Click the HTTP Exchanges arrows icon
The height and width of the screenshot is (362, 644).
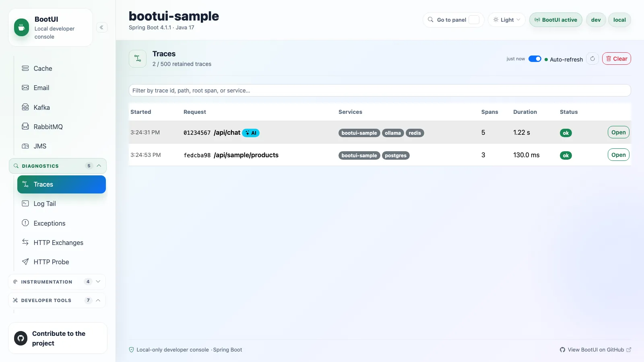pos(25,242)
